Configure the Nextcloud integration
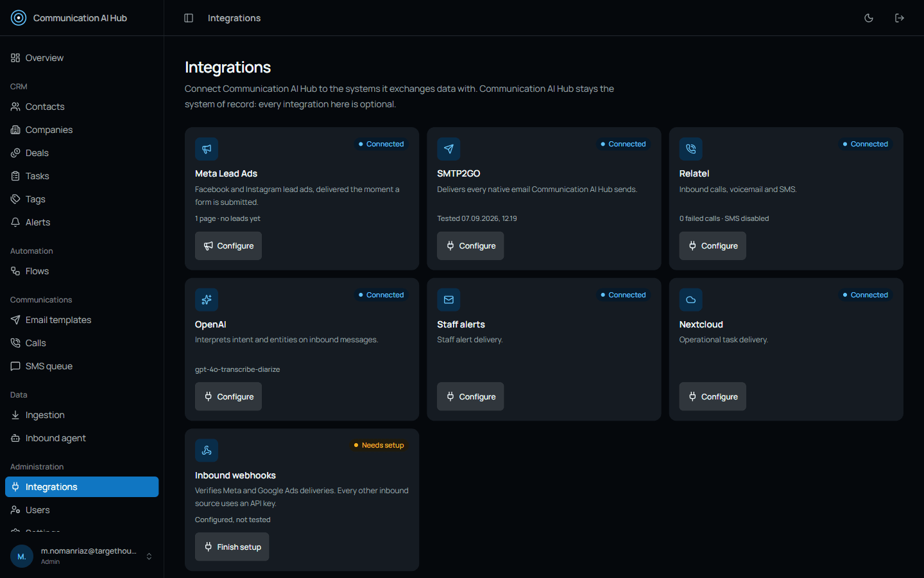 point(713,397)
